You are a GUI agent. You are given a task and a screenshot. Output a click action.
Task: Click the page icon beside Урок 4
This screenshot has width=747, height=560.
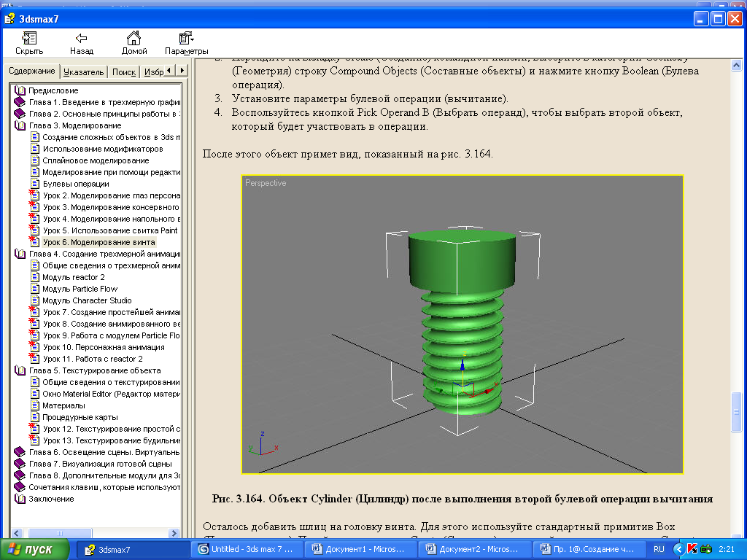point(34,219)
